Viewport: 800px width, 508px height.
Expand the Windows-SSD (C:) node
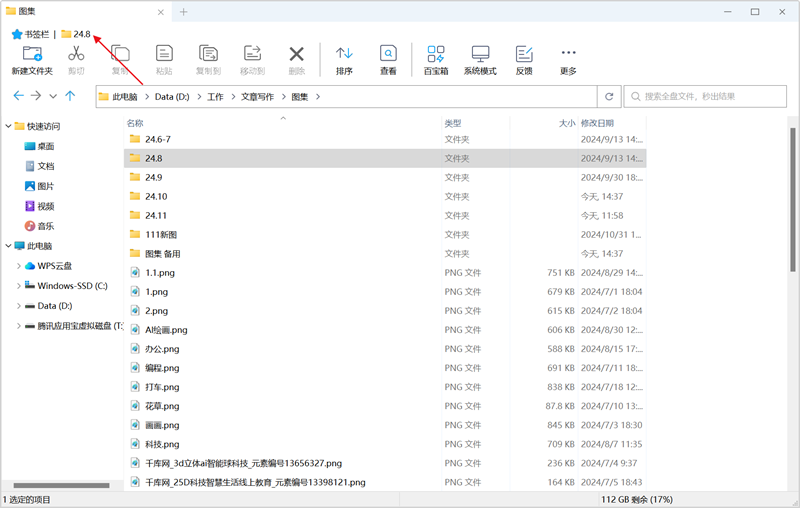pos(18,286)
